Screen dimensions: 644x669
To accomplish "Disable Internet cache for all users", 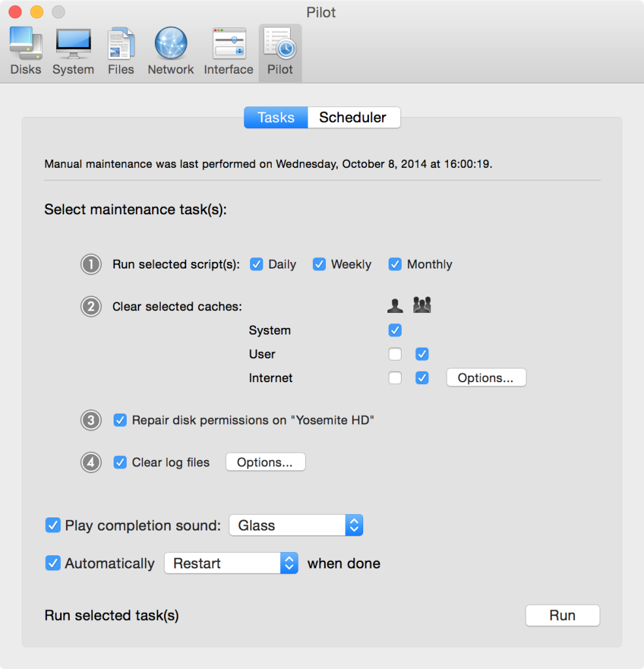I will (x=422, y=378).
